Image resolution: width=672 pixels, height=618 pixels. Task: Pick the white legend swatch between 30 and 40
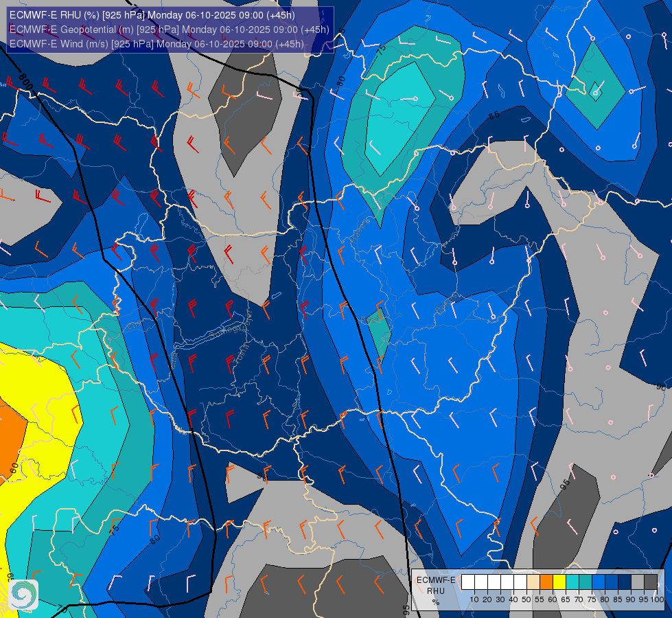pos(507,582)
